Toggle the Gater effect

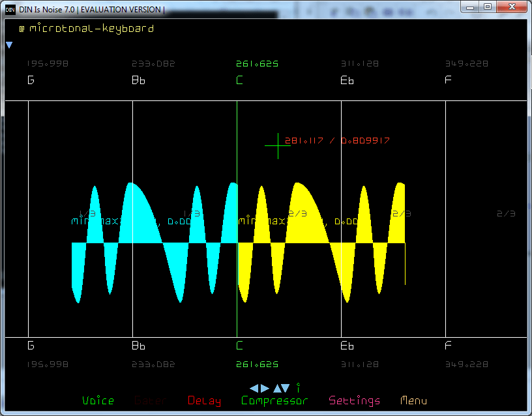click(x=150, y=401)
